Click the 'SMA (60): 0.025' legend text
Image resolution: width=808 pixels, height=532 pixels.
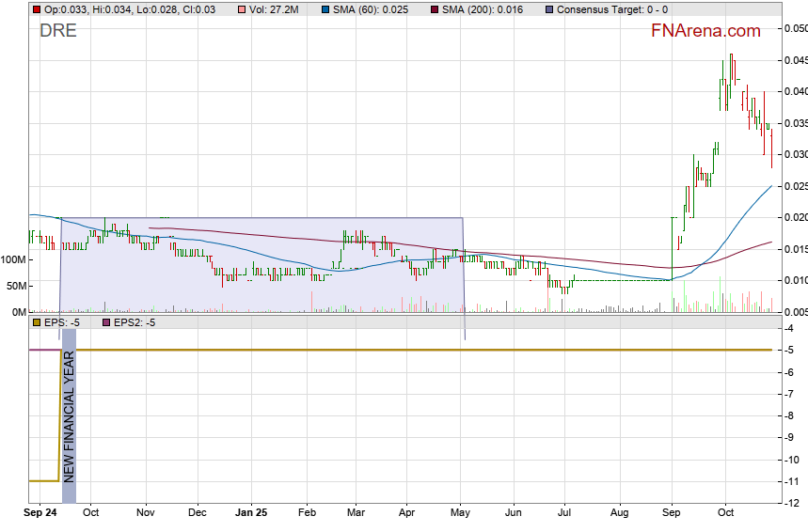tap(374, 9)
